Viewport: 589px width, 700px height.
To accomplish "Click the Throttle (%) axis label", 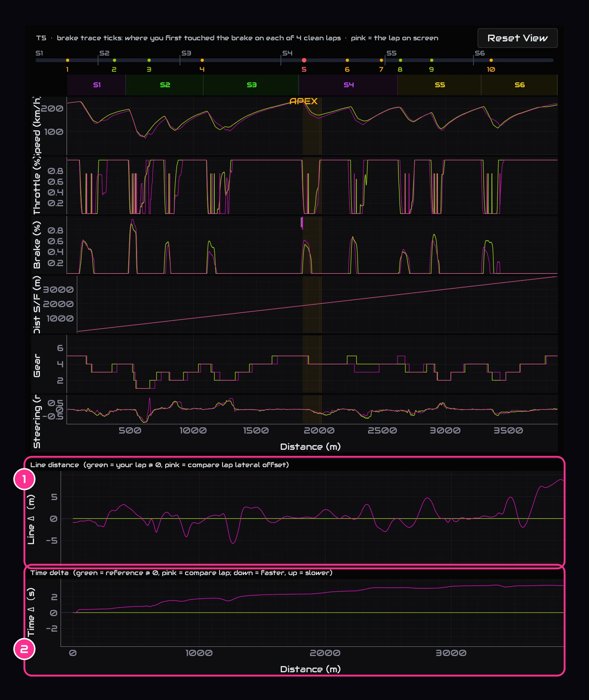I will coord(37,186).
